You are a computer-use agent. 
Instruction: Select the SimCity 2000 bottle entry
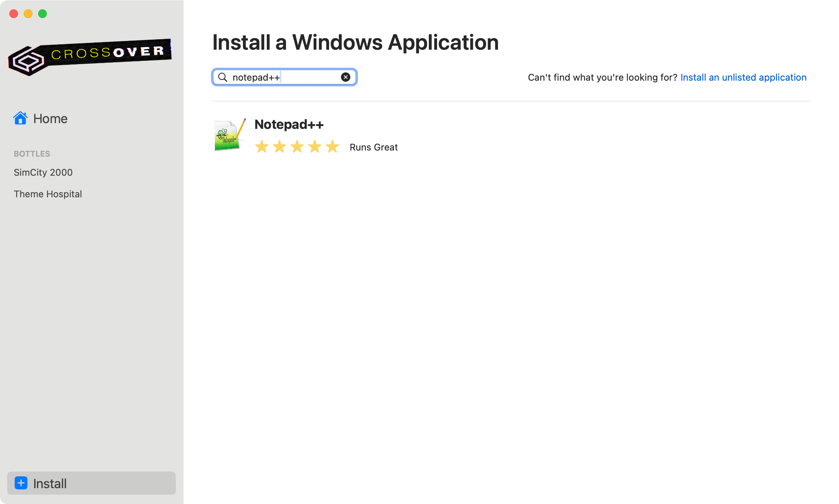(43, 172)
